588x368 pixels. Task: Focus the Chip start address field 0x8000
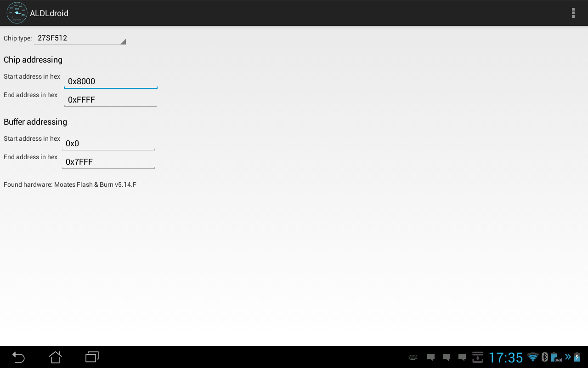[x=111, y=81]
